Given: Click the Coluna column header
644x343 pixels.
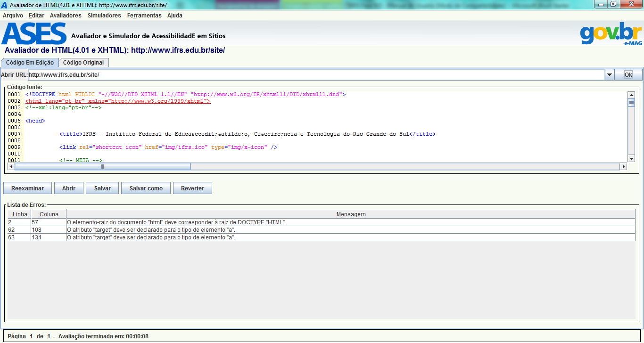Looking at the screenshot, I should pos(49,214).
